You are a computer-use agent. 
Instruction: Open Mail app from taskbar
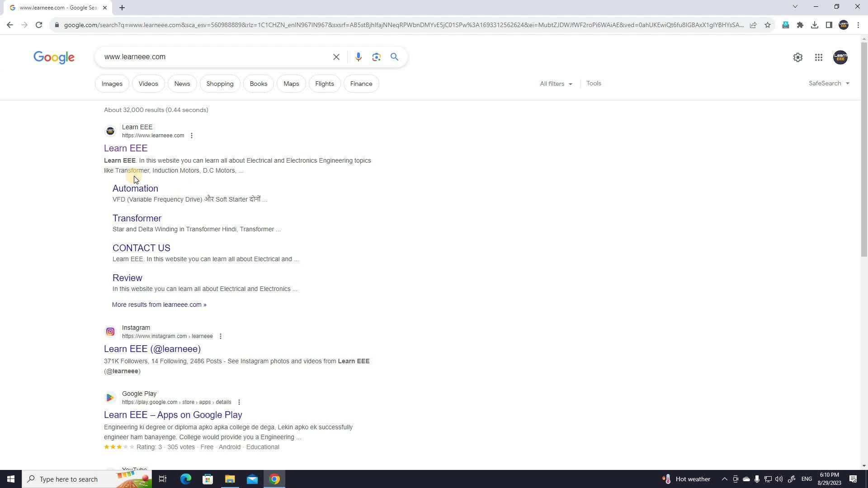point(252,479)
